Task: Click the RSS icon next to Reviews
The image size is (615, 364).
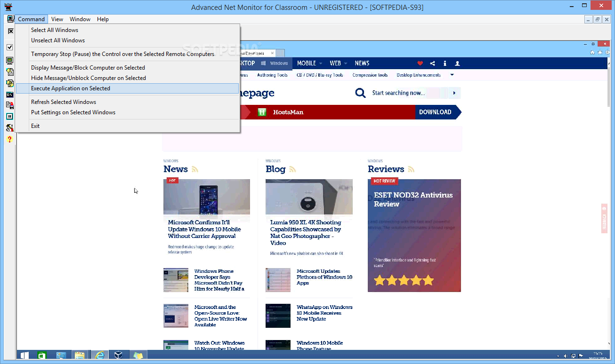Action: click(x=411, y=169)
